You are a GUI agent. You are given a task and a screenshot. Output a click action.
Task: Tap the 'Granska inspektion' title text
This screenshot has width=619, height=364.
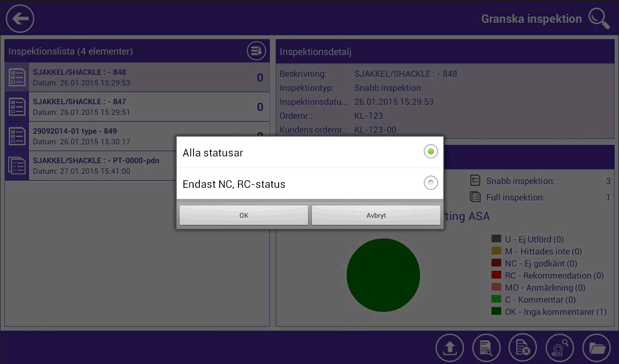[532, 19]
